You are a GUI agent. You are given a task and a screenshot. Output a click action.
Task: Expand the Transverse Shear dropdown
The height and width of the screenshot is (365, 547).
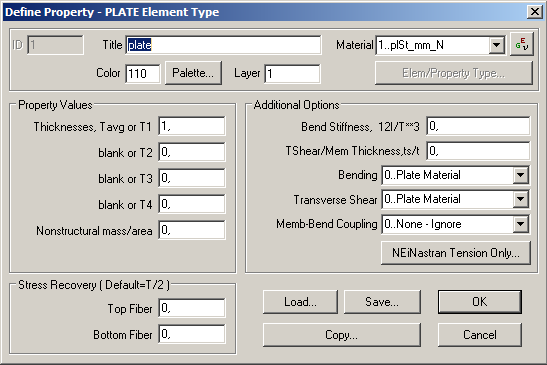pos(520,199)
